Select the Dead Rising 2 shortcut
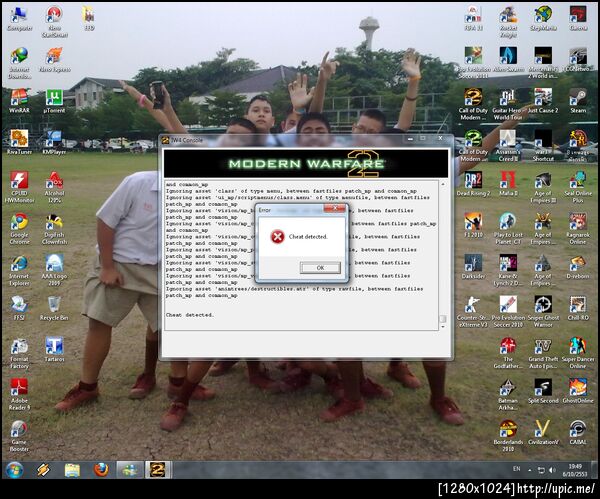 [473, 184]
